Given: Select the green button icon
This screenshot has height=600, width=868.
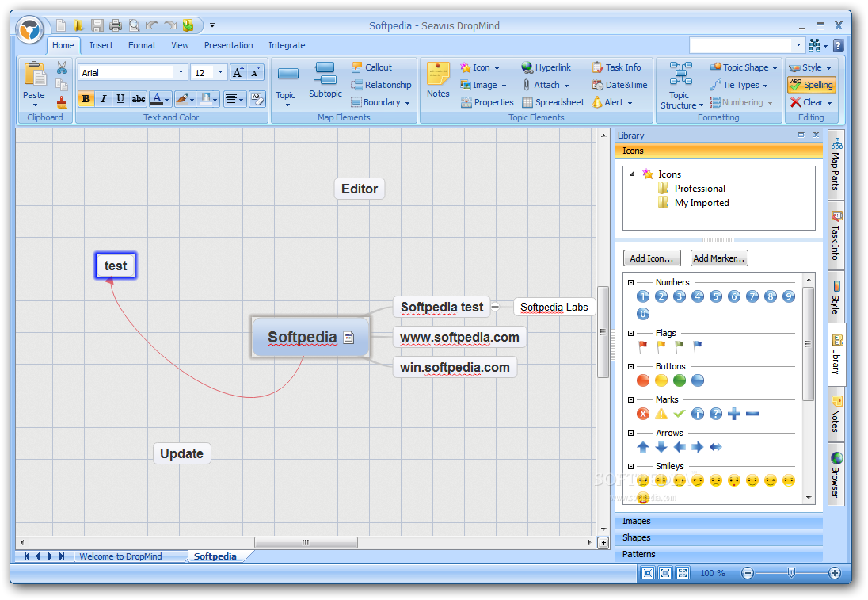Looking at the screenshot, I should click(680, 380).
